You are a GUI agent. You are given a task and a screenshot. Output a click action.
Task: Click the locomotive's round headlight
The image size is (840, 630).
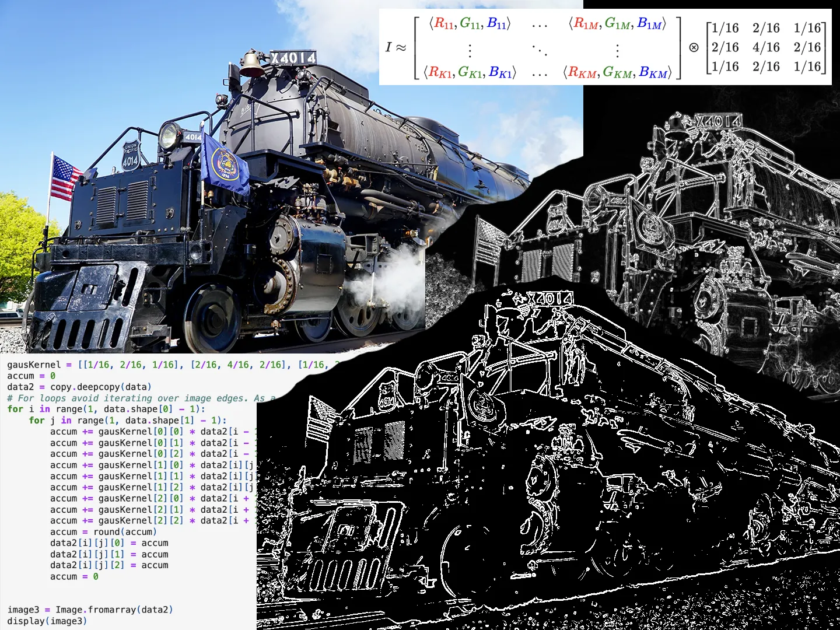pyautogui.click(x=170, y=136)
